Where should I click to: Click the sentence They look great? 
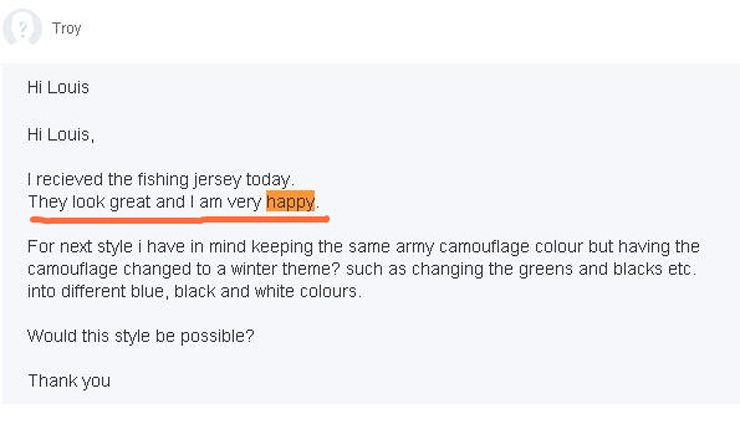pyautogui.click(x=89, y=202)
